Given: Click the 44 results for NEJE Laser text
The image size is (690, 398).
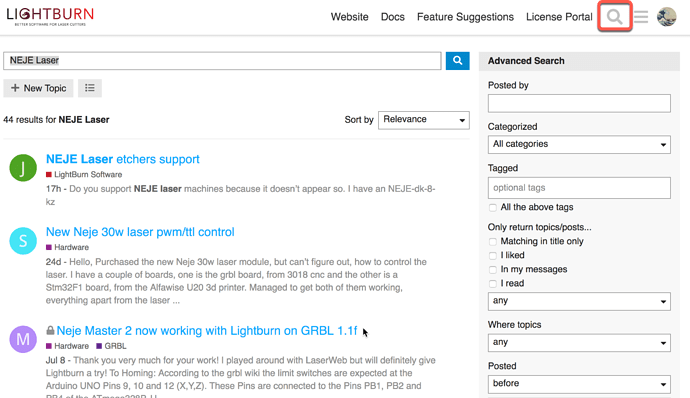Looking at the screenshot, I should [56, 120].
